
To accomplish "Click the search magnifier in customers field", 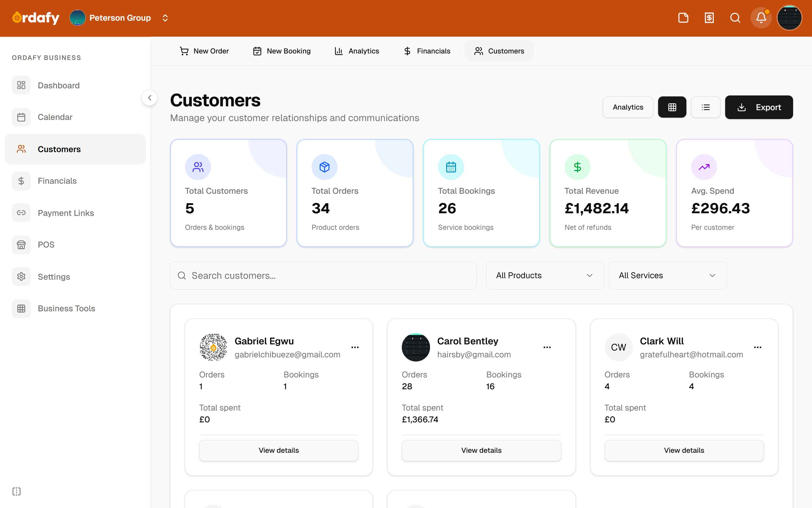I will pos(182,276).
